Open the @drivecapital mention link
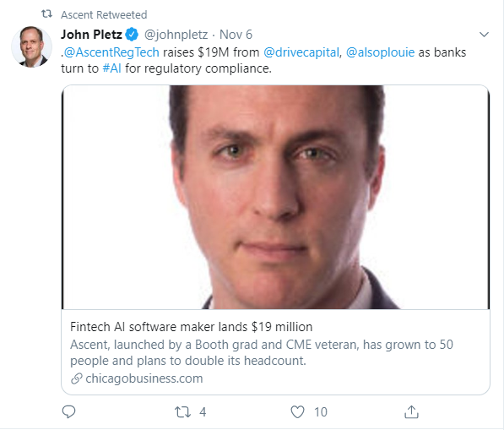Viewport: 504px width, 430px height. [x=301, y=52]
